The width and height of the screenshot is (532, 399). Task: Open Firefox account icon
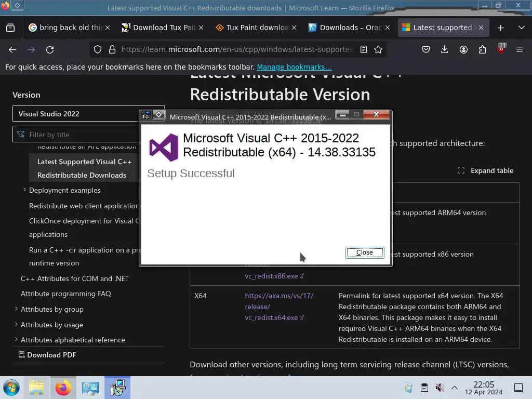[463, 49]
